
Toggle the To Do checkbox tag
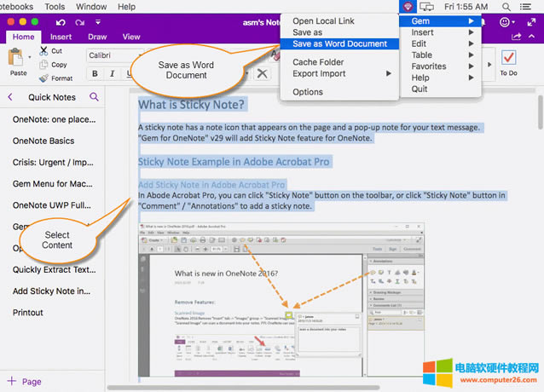tap(508, 58)
